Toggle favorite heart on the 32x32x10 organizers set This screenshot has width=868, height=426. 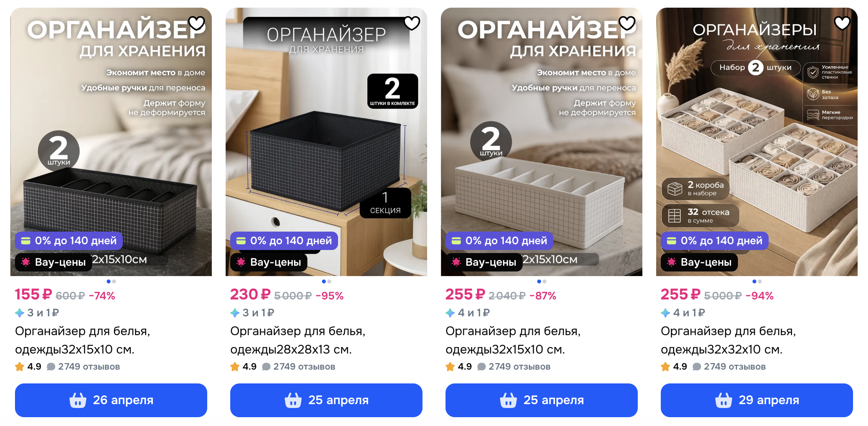point(843,23)
